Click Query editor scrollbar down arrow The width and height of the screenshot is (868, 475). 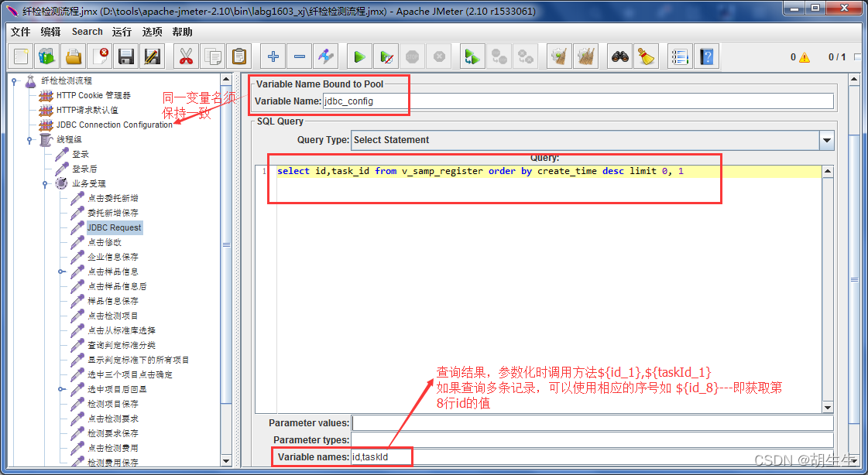(x=828, y=408)
